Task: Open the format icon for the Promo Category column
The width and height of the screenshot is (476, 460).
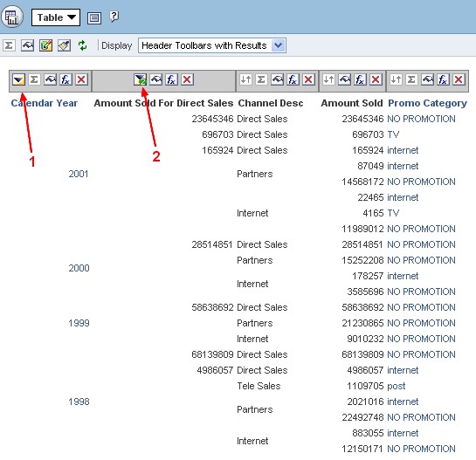Action: 427,79
